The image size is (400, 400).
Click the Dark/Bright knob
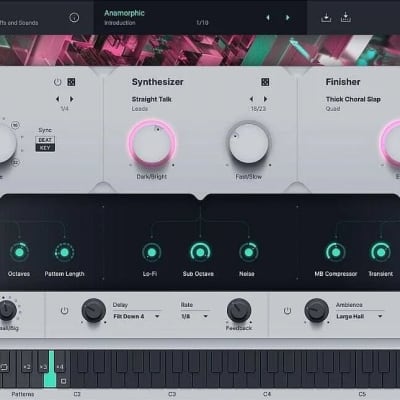pos(152,143)
